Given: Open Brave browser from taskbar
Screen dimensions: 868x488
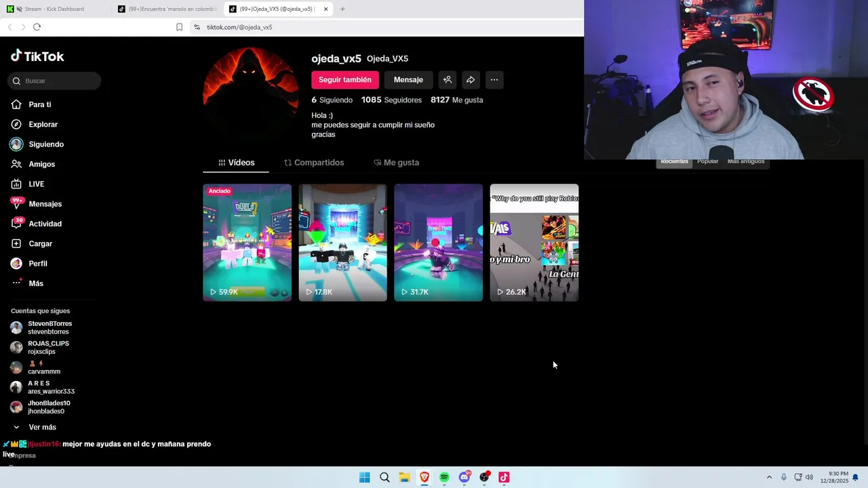Looking at the screenshot, I should (424, 477).
